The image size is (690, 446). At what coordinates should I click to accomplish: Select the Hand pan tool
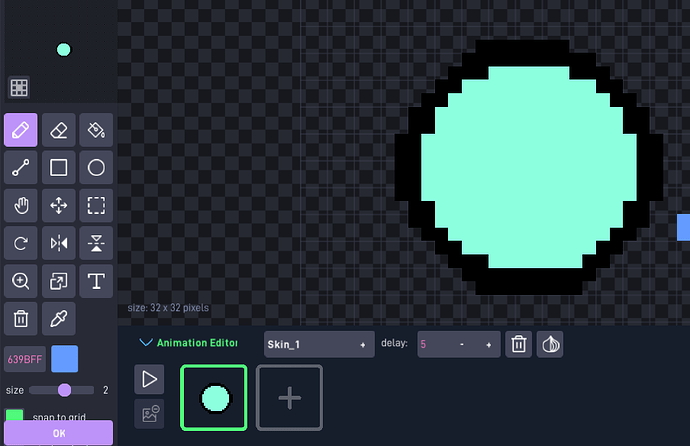(x=21, y=205)
